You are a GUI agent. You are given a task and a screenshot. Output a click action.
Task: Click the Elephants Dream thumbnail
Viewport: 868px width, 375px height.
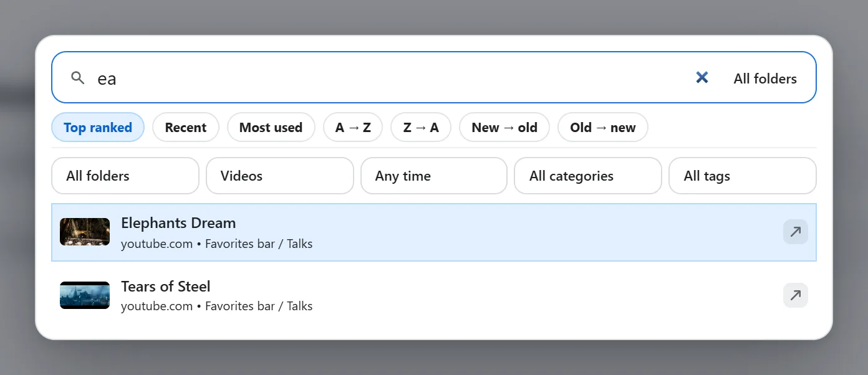(x=85, y=232)
